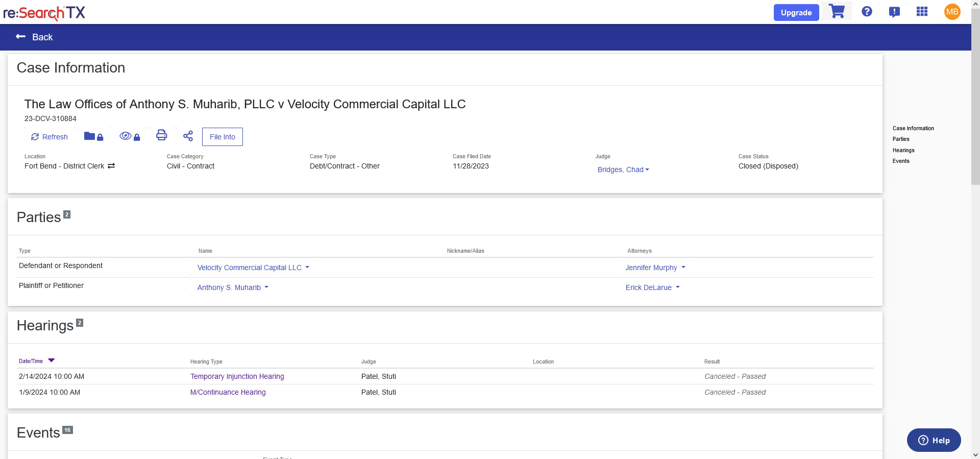Click Plaintiff or Petitioner party type
980x459 pixels.
pos(51,285)
